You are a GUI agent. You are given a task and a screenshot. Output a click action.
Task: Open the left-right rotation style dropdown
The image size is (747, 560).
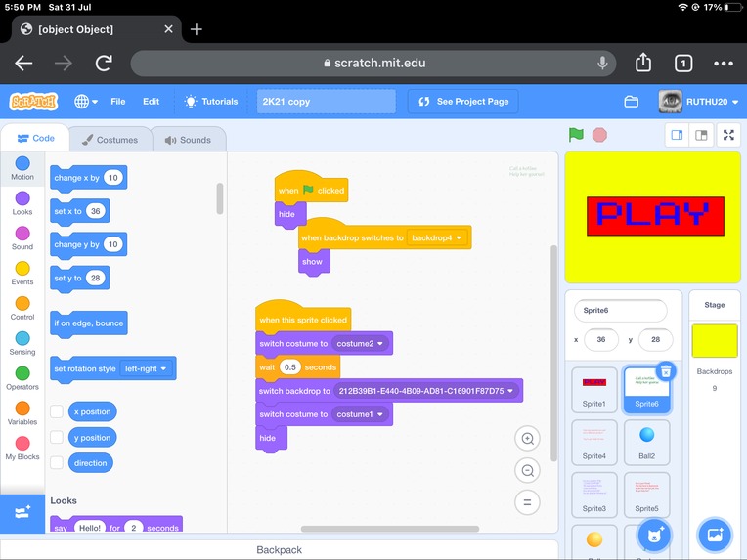146,368
